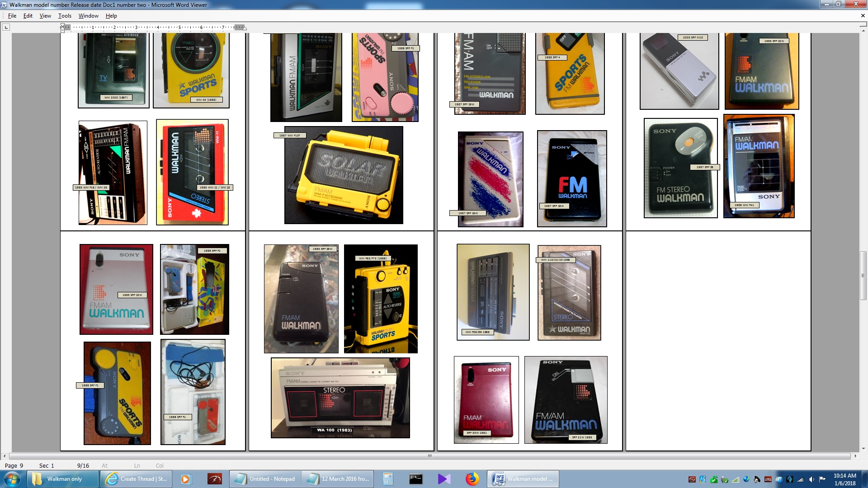Click the 'WM F59/69 1988' caption label

[478, 332]
